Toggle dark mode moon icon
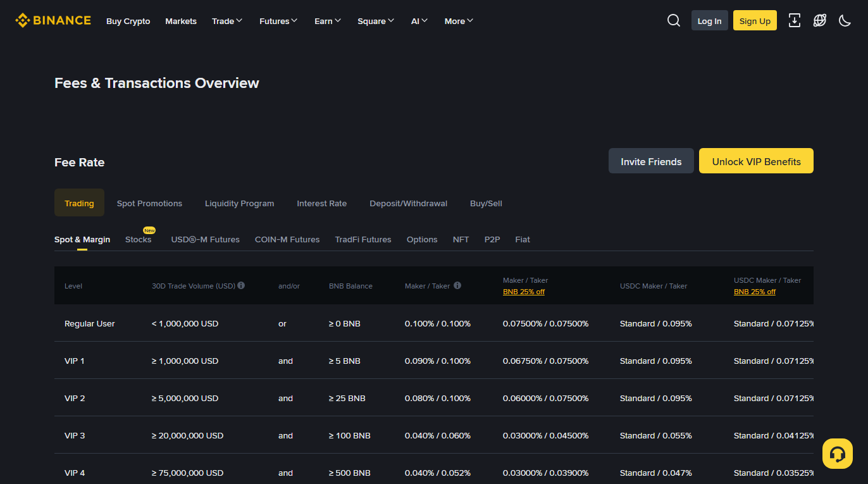868x484 pixels. point(845,20)
